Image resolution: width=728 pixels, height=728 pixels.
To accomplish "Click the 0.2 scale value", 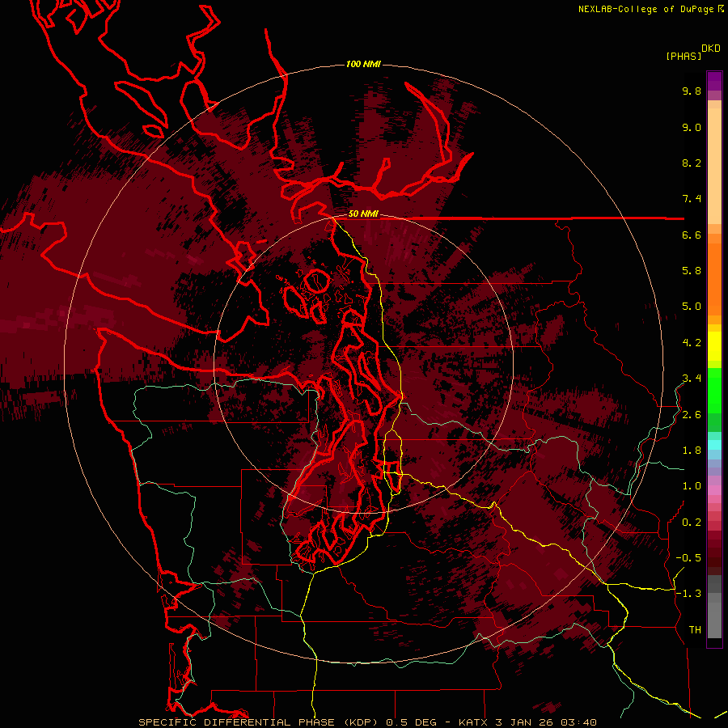I will [692, 523].
